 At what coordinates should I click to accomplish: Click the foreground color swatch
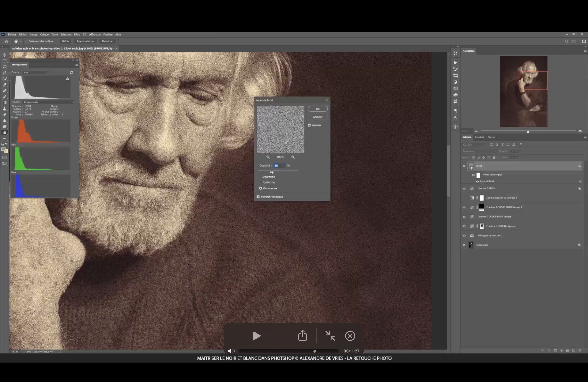3,149
